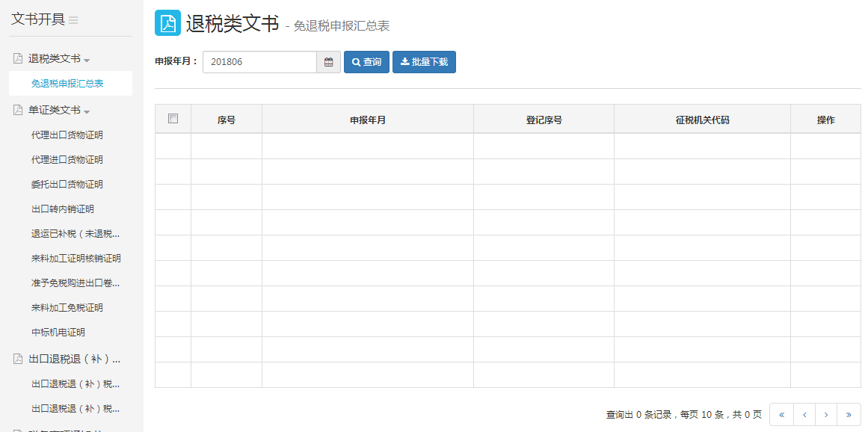Viewport: 868px width, 432px height.
Task: Jump to last page with double-right arrow
Action: click(849, 414)
